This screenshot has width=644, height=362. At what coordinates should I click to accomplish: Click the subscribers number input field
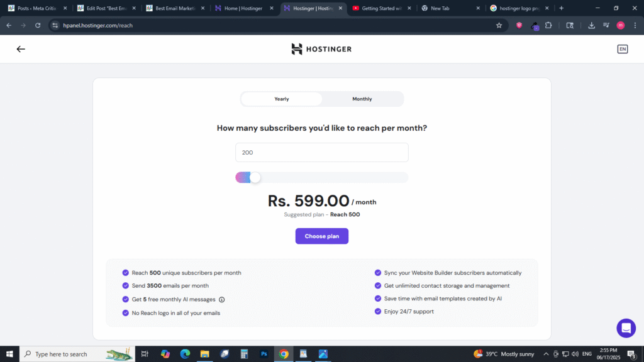tap(322, 153)
